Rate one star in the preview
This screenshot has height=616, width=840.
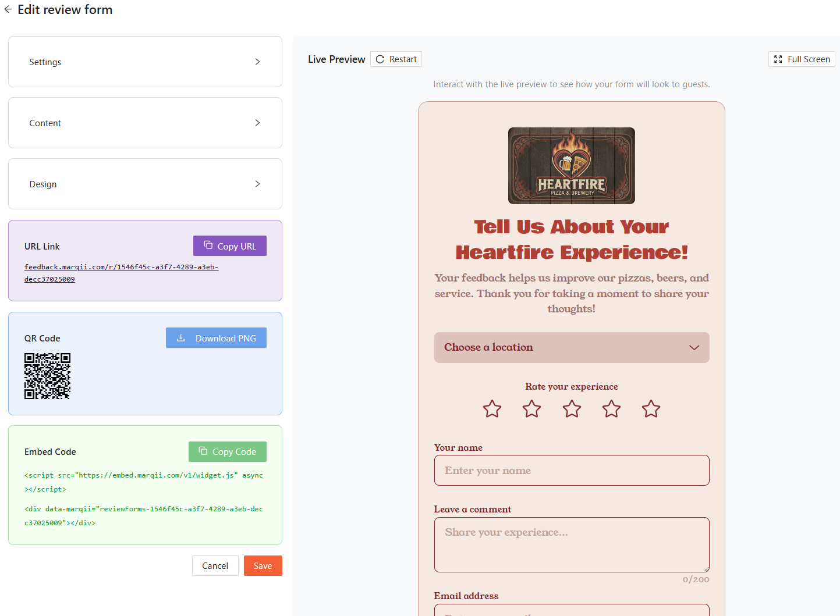(x=492, y=409)
